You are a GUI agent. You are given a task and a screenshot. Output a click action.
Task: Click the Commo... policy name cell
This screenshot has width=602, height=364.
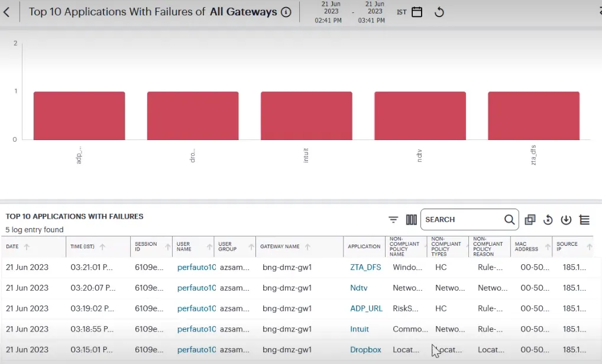(x=410, y=329)
